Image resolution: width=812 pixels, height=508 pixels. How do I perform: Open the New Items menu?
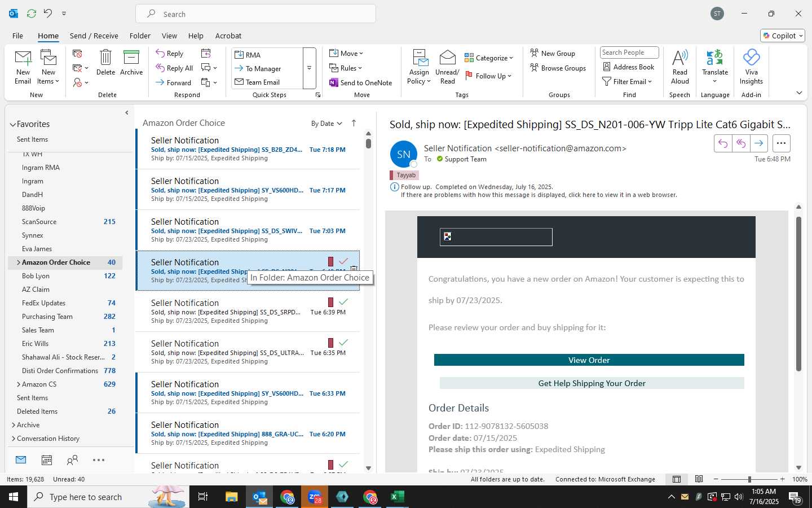point(48,67)
